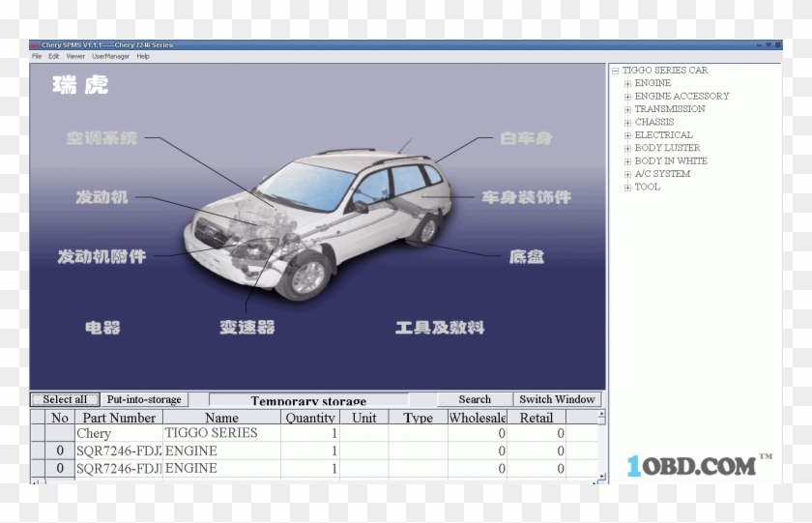The image size is (812, 523).
Task: Click the 工具及敷料 label on car diagram
Action: [x=440, y=328]
